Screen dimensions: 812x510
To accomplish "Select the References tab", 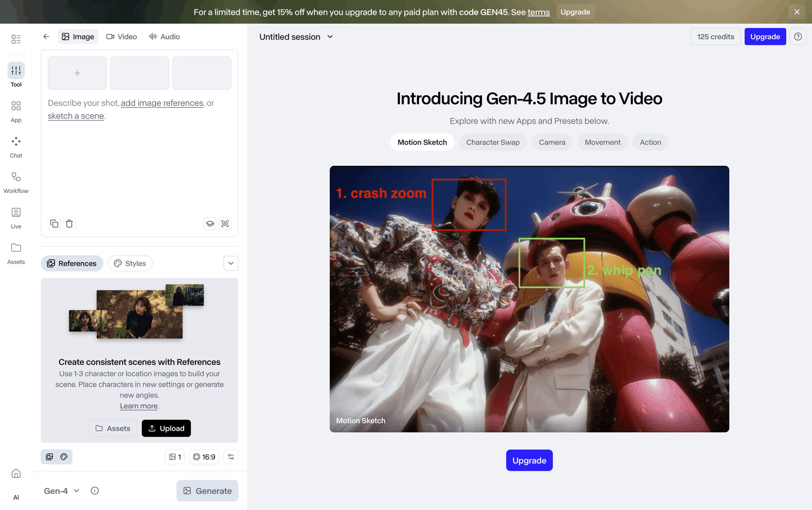I will coord(72,263).
